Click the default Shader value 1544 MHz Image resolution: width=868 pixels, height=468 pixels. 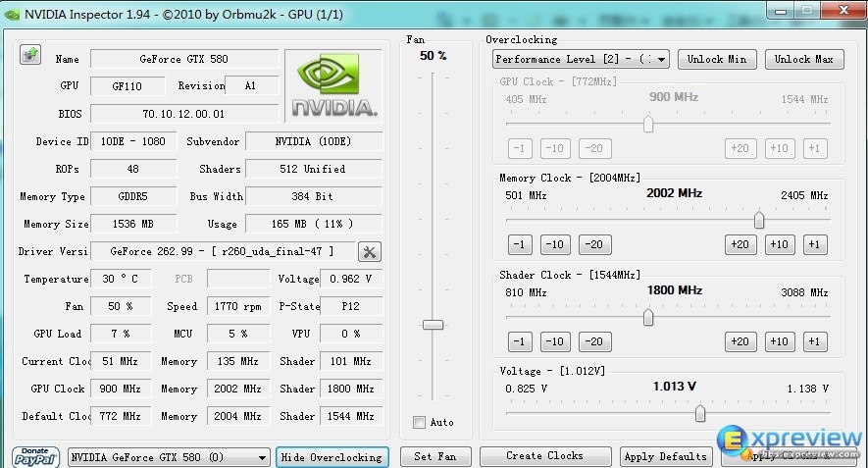pyautogui.click(x=351, y=417)
